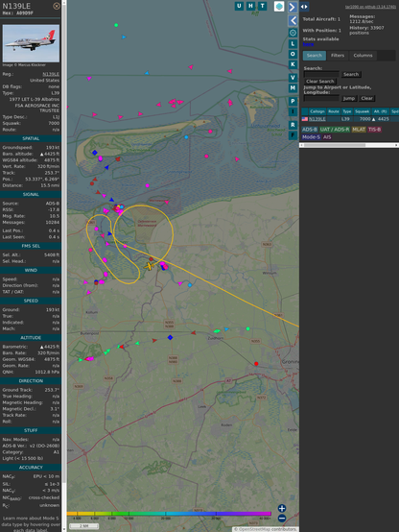The image size is (399, 532).
Task: Sort table by Type column
Action: tap(347, 111)
